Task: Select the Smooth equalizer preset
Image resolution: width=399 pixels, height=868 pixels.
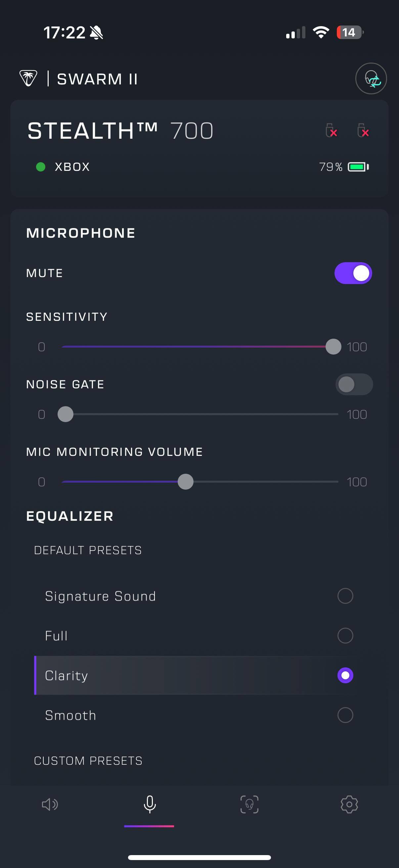Action: pyautogui.click(x=345, y=715)
